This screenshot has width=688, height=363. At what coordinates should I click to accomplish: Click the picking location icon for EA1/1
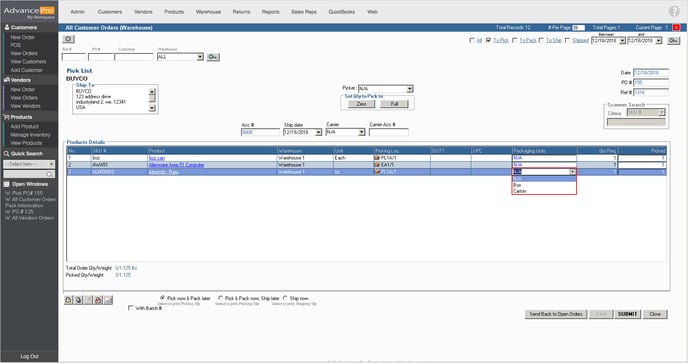coord(376,165)
